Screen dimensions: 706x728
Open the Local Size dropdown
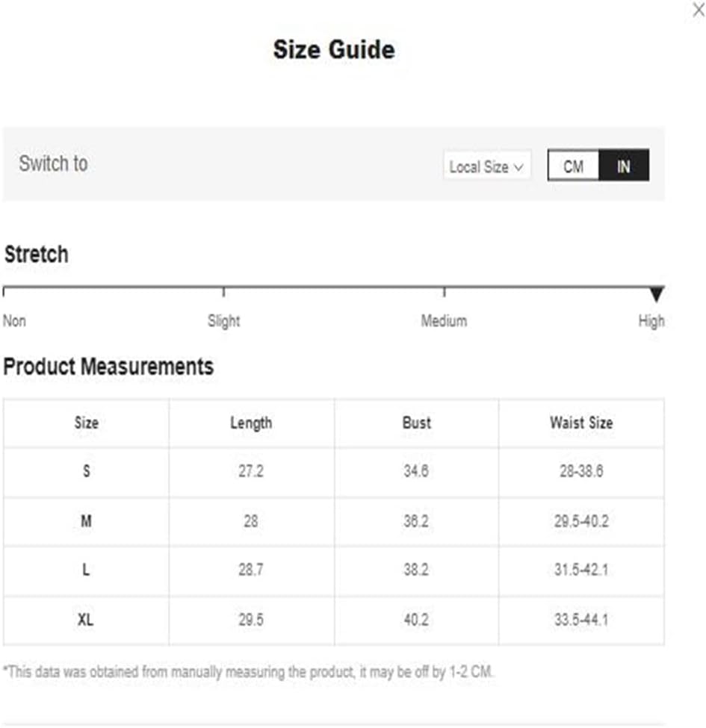(x=487, y=167)
